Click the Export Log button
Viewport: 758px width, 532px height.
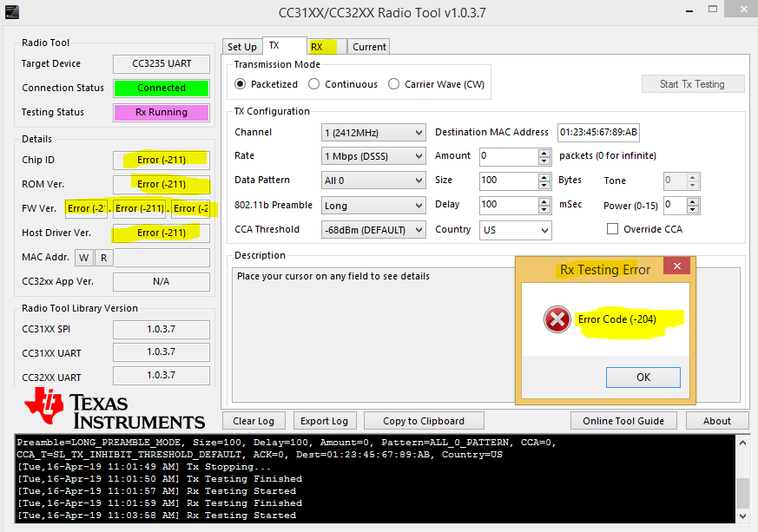(x=325, y=421)
